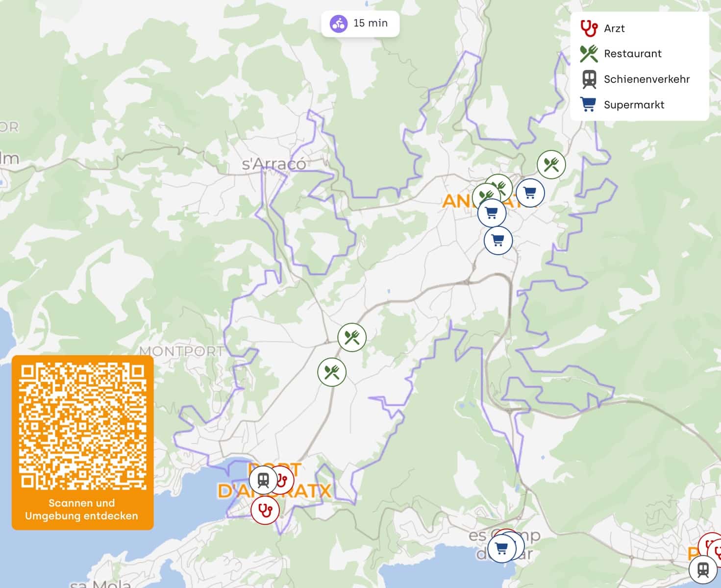Click the s'Arracó town label

tap(274, 164)
